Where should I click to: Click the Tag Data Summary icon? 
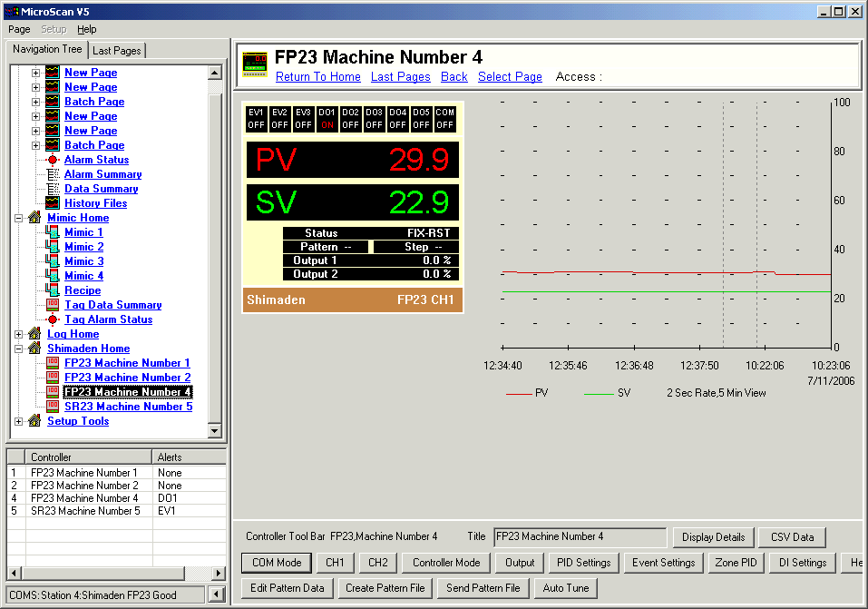(x=53, y=304)
